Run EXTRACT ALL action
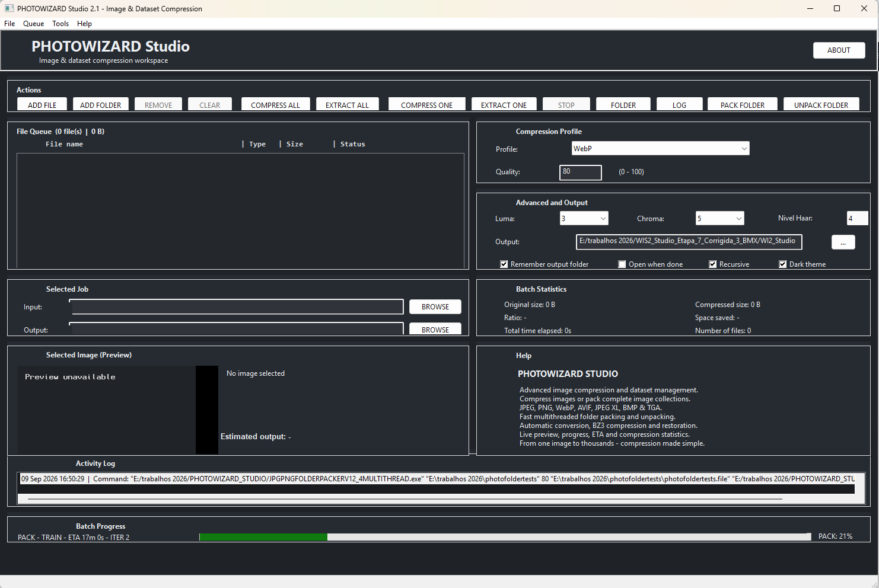 coord(347,104)
